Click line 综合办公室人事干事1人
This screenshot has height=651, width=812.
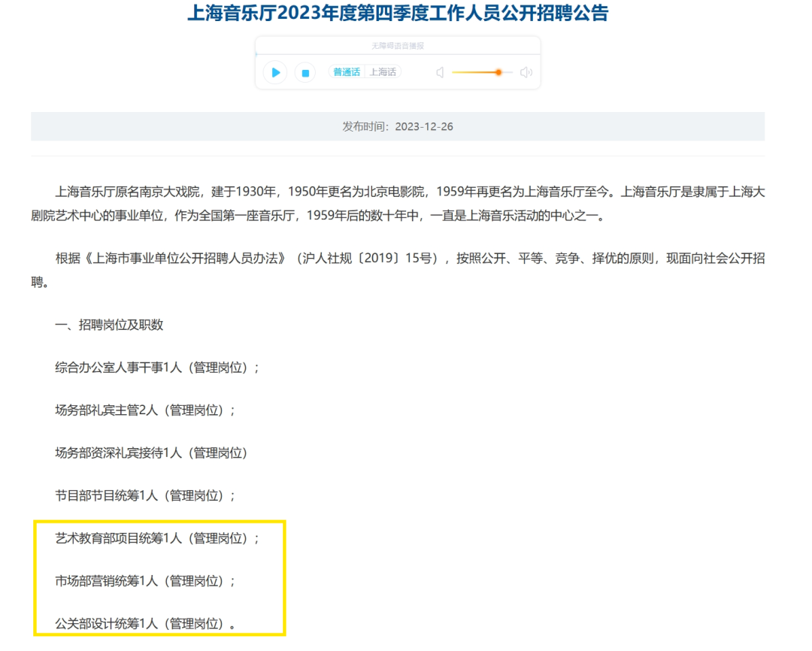(157, 368)
